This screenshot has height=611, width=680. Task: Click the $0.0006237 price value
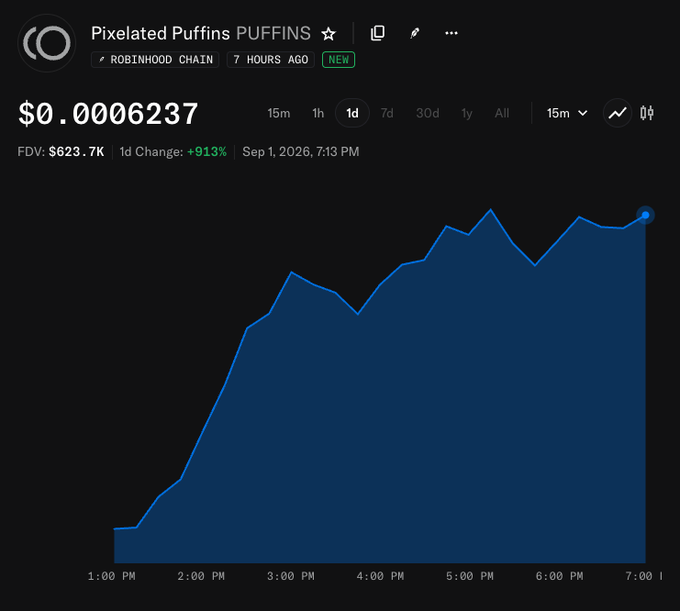[x=108, y=114]
